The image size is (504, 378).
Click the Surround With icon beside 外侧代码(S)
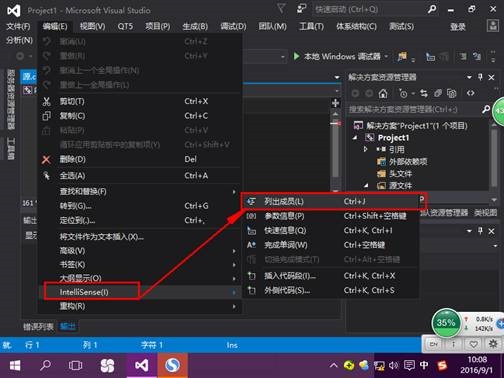point(251,290)
